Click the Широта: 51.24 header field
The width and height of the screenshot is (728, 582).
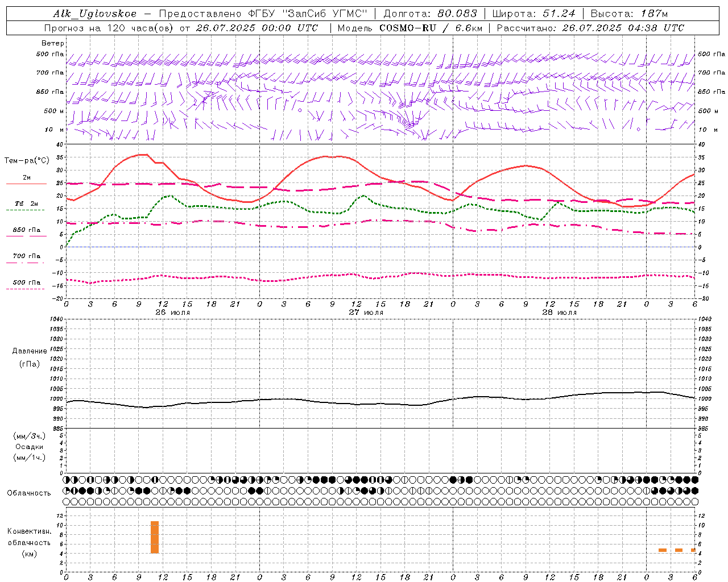pyautogui.click(x=533, y=14)
